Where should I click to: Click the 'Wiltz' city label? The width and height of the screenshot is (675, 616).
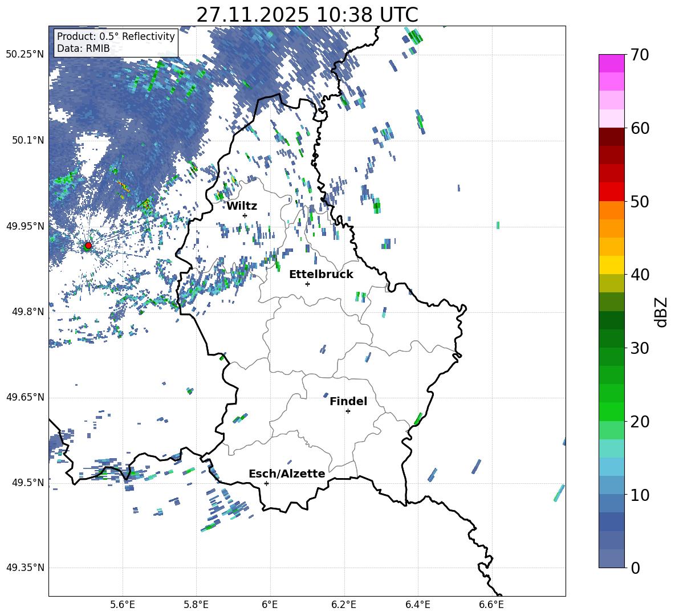pyautogui.click(x=242, y=206)
